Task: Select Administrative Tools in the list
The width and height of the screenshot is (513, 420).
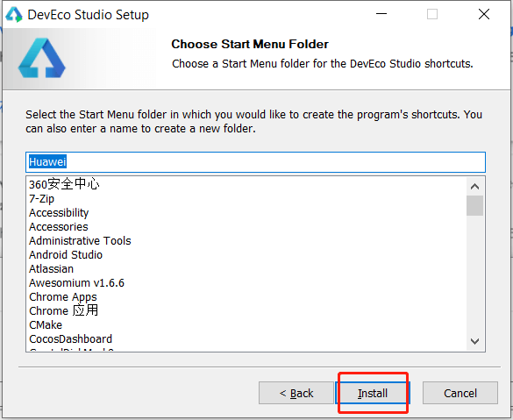Action: [x=80, y=241]
